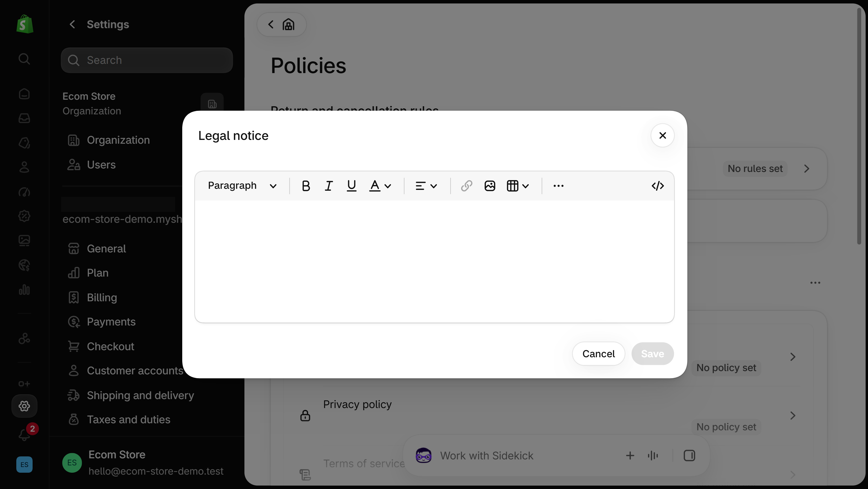Open Billing settings
This screenshot has height=489, width=868.
click(x=92, y=297)
